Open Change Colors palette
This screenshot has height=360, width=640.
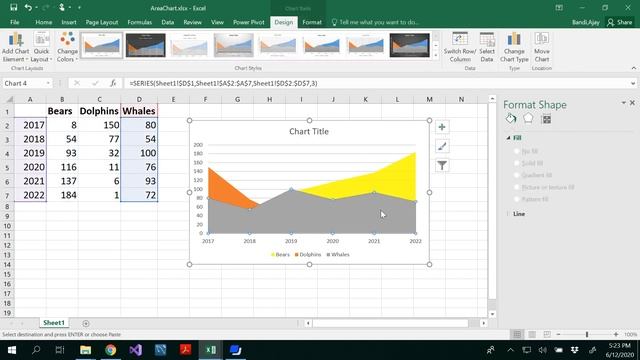(67, 47)
